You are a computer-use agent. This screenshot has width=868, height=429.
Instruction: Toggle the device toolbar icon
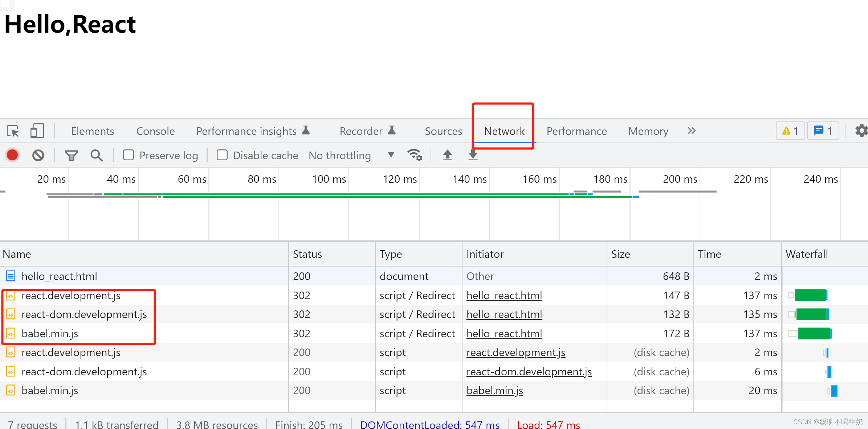37,131
